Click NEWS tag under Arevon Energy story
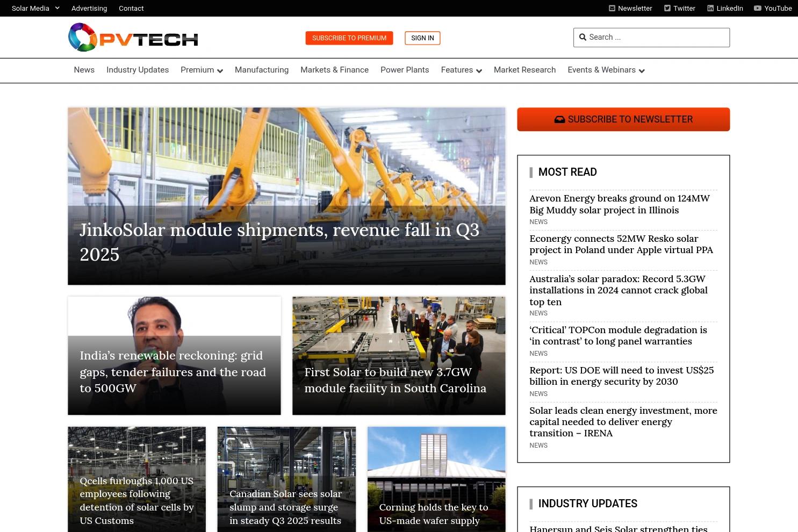Image resolution: width=798 pixels, height=532 pixels. (538, 222)
